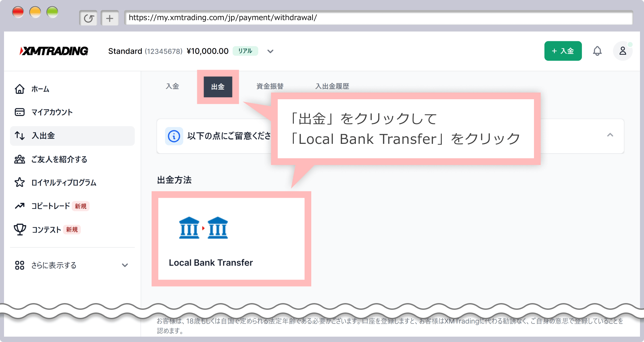Open the user profile icon

[623, 51]
